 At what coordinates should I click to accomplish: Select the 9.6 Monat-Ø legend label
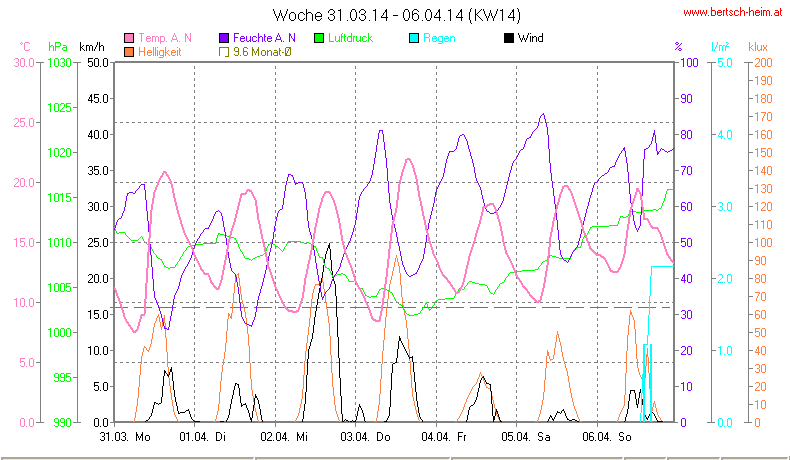tap(262, 52)
